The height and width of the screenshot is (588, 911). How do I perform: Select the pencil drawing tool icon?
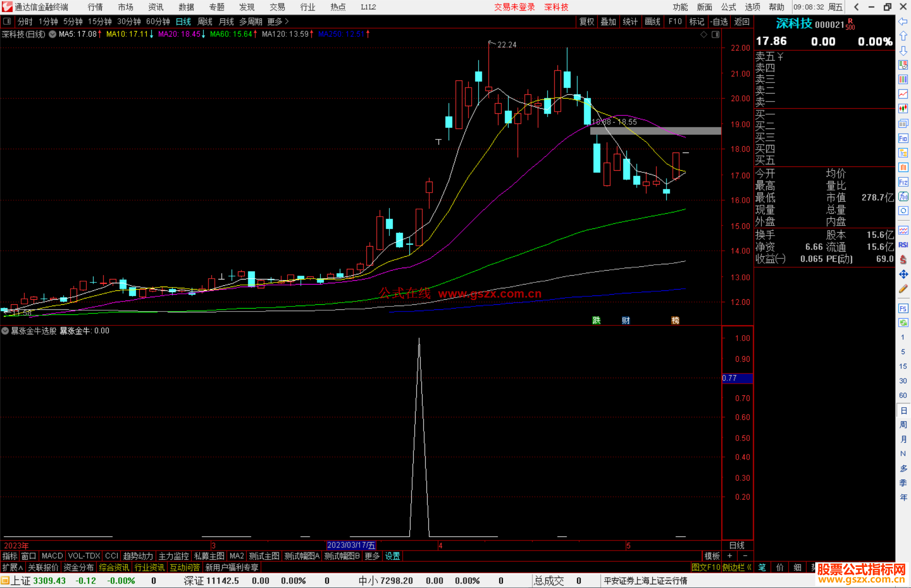pyautogui.click(x=903, y=289)
